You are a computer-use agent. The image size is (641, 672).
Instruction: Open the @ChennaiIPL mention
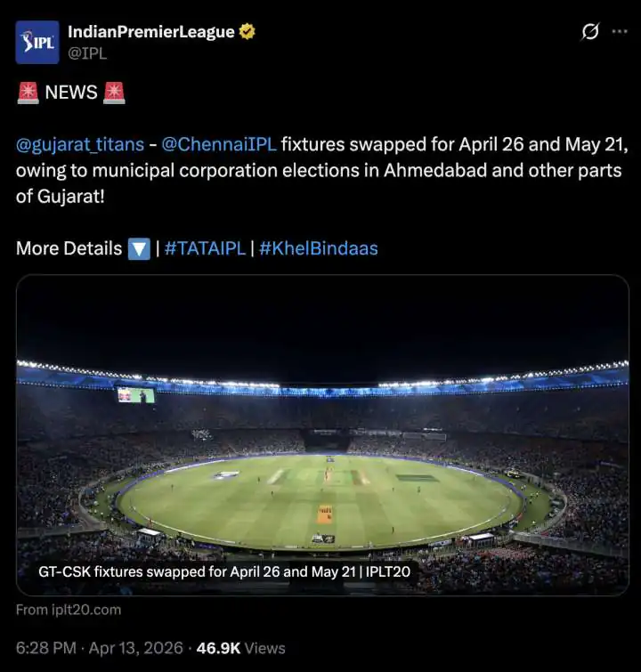tap(219, 144)
